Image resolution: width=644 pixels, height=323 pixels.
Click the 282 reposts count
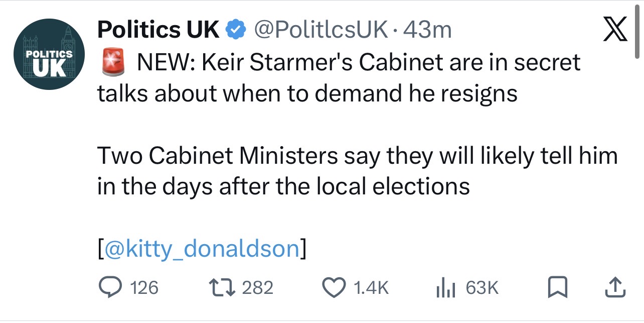(258, 288)
